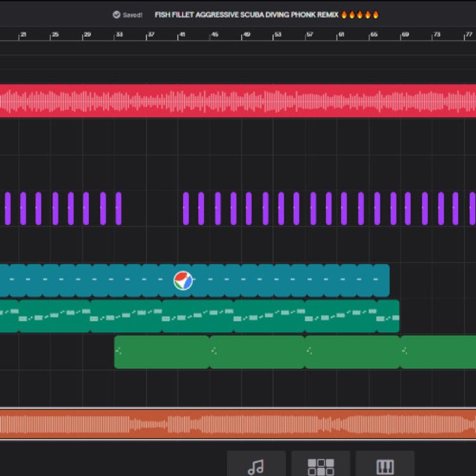Select the orange waveform audio clip
Screen dimensions: 476x476
point(238,424)
